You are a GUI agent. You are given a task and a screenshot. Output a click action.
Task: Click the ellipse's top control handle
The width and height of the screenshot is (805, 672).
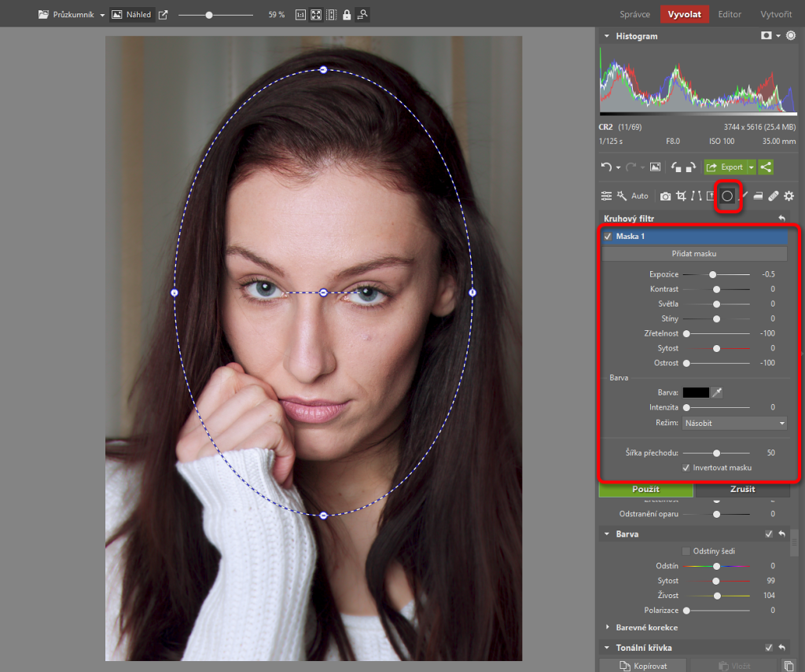[x=323, y=69]
